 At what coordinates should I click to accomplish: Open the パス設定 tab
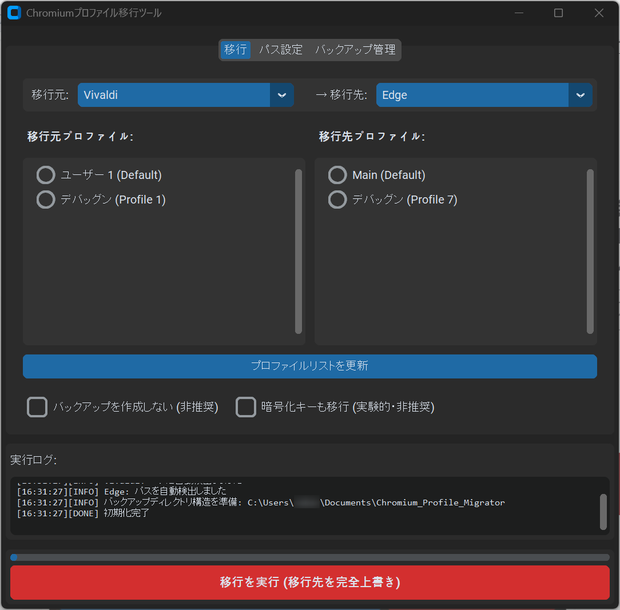[x=281, y=50]
